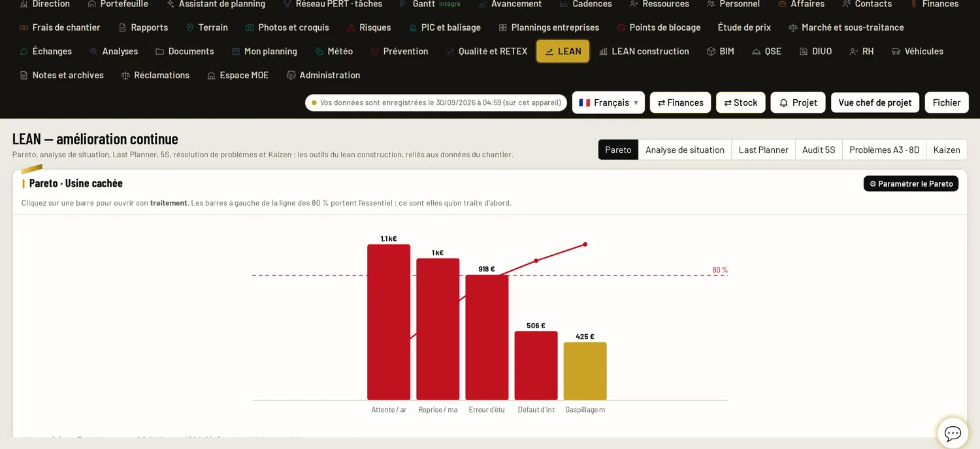This screenshot has height=449, width=980.
Task: Click the Administration gear icon
Action: coord(291,75)
